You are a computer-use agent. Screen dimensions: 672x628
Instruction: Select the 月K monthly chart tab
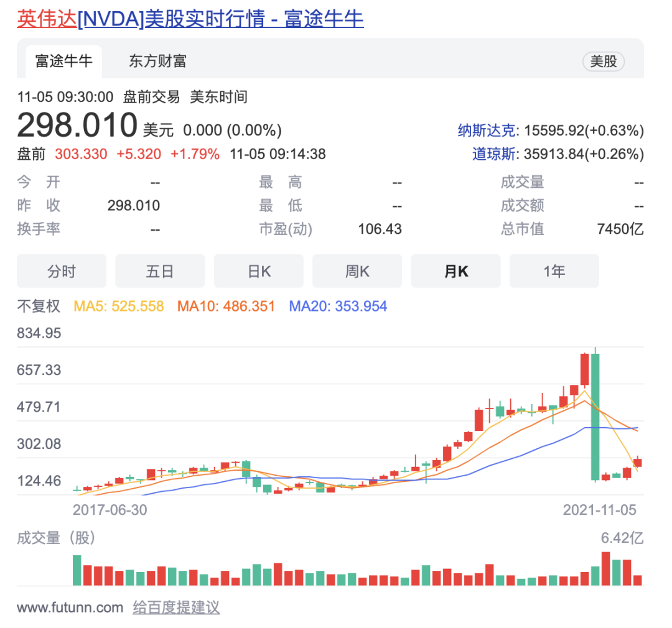click(455, 271)
